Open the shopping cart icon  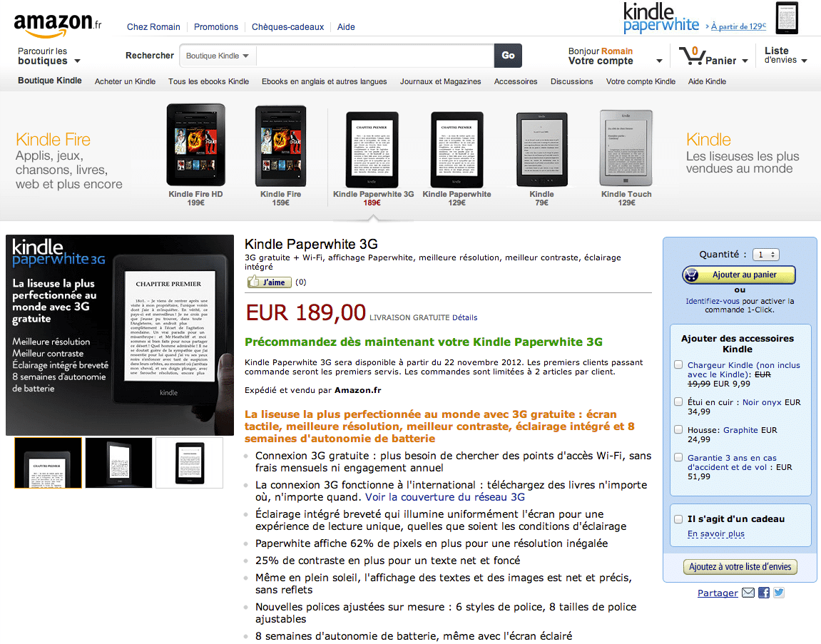(693, 56)
